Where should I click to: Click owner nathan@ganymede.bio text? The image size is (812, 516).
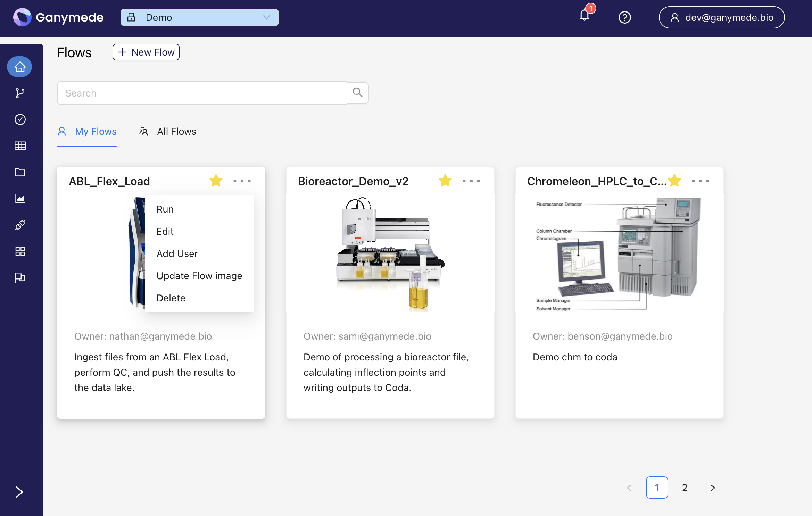click(143, 336)
